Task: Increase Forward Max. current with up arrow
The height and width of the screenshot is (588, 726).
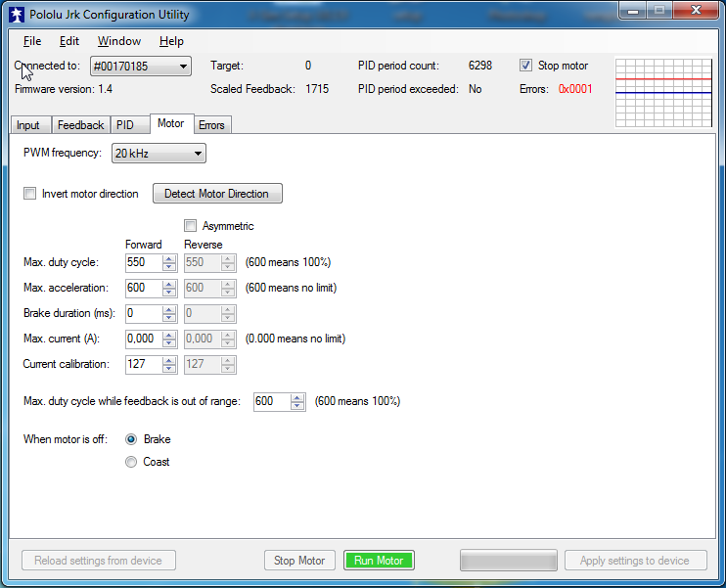Action: coord(169,336)
